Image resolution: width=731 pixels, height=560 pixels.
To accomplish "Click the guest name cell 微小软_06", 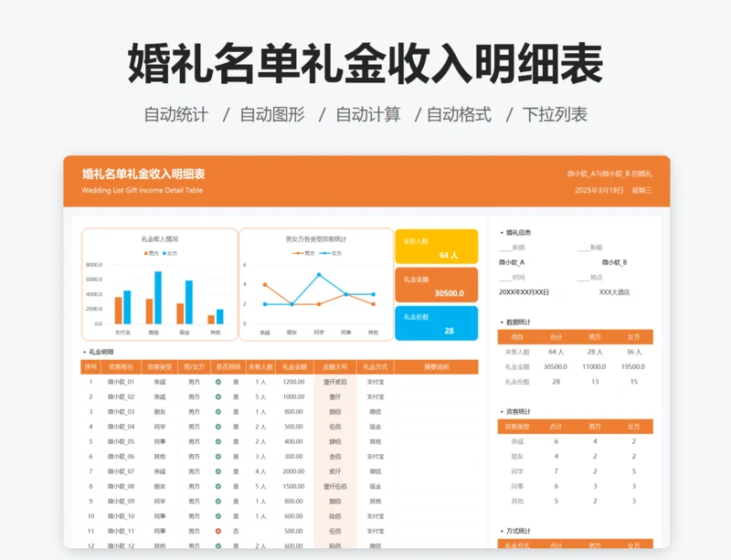I will pos(122,457).
